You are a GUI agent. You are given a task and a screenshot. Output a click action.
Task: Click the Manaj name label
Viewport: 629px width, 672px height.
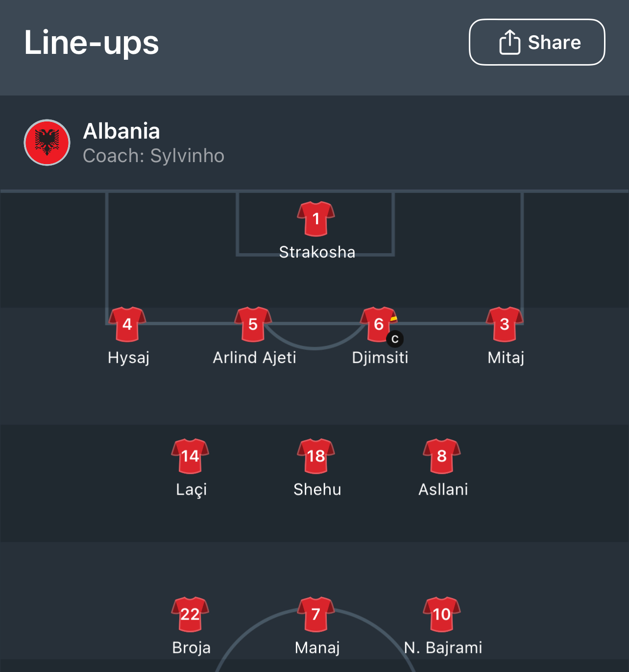point(317,648)
